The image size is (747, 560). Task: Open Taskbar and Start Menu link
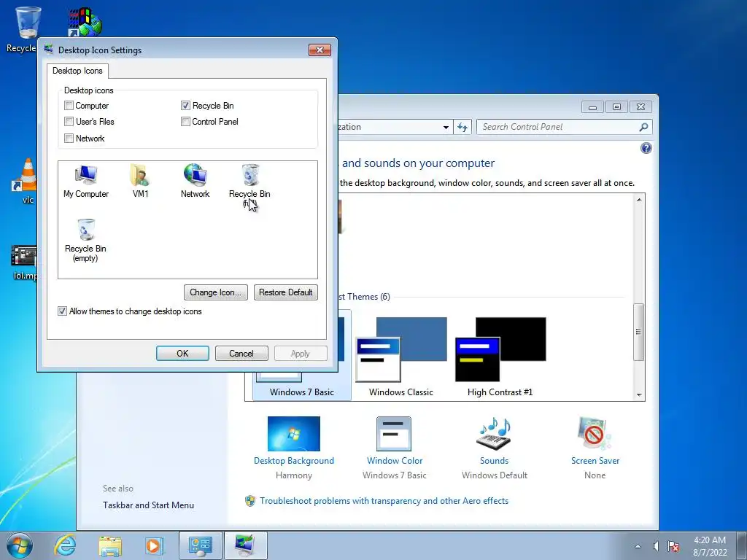148,505
